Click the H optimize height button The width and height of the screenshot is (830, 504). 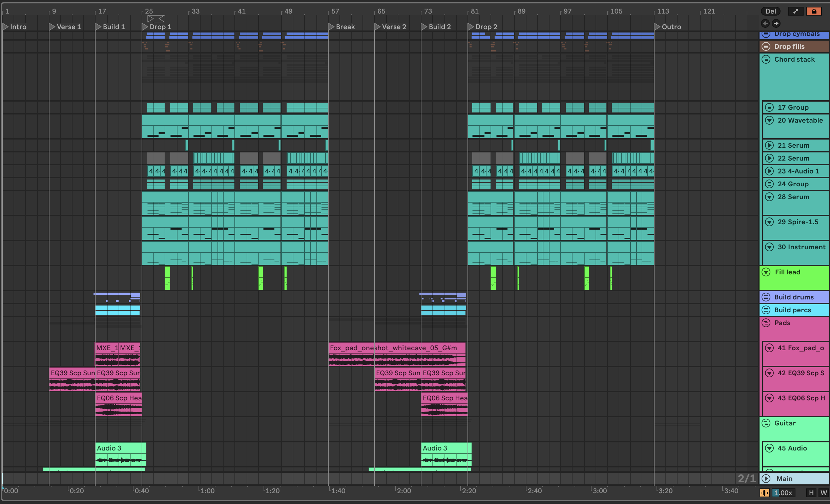coord(811,493)
